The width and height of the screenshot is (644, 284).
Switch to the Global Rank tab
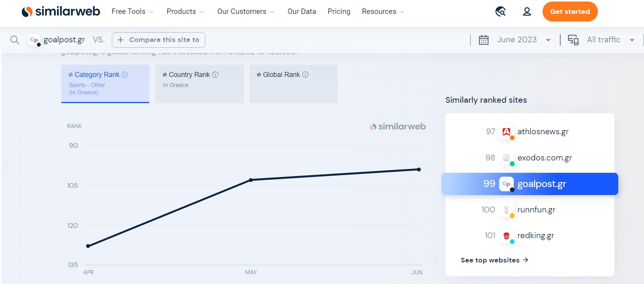[x=294, y=84]
